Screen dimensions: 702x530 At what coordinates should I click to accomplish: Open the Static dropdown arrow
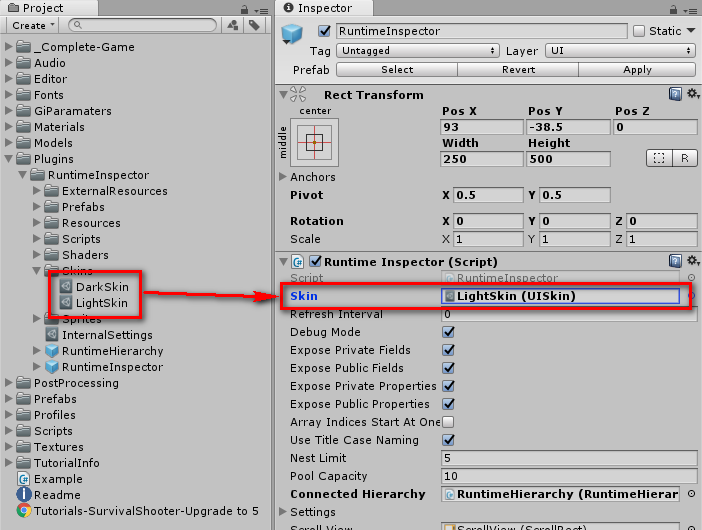691,30
